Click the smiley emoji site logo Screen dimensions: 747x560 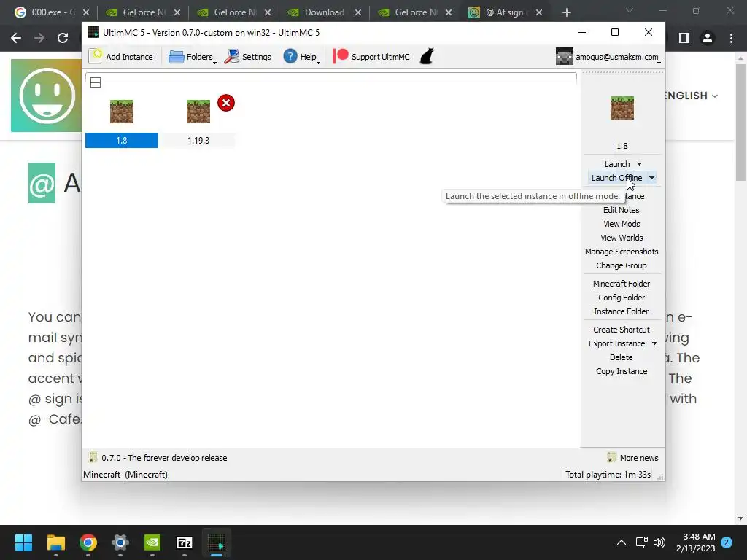coord(47,96)
